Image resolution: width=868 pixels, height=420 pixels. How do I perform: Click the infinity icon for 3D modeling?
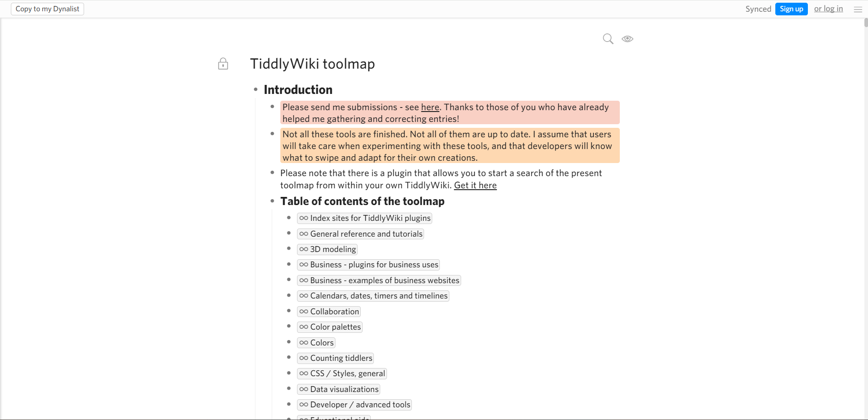[304, 249]
